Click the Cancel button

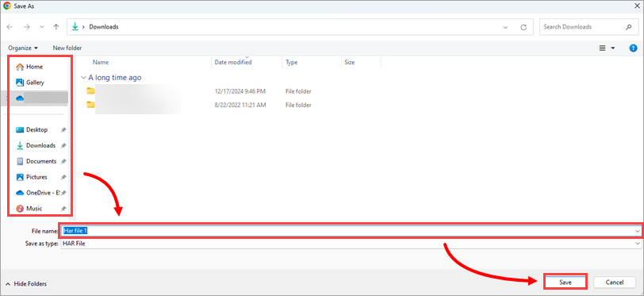coord(615,283)
